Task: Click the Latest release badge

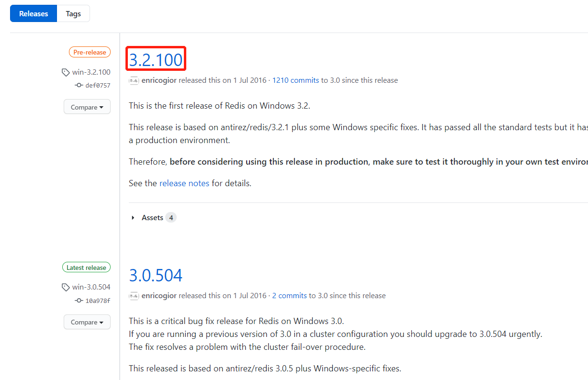Action: [86, 267]
